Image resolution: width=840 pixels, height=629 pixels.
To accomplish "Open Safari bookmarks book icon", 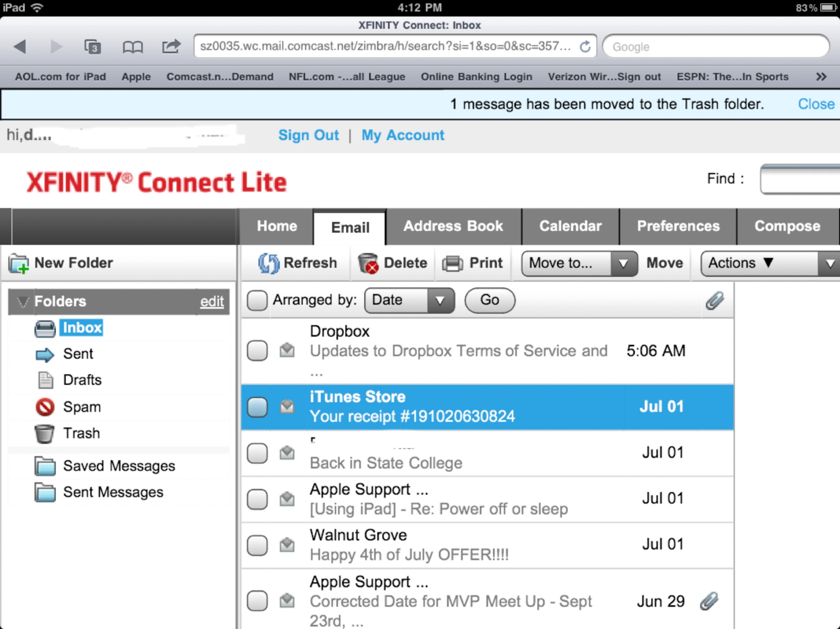I will coord(132,47).
